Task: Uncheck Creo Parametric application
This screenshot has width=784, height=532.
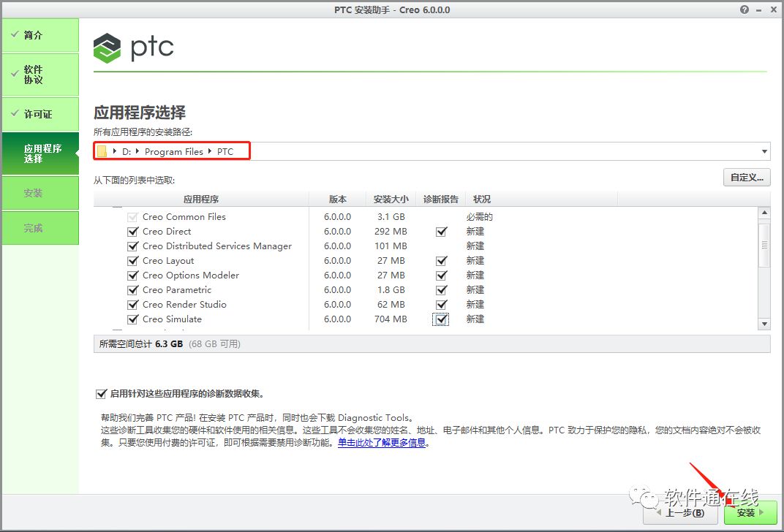Action: coord(132,289)
